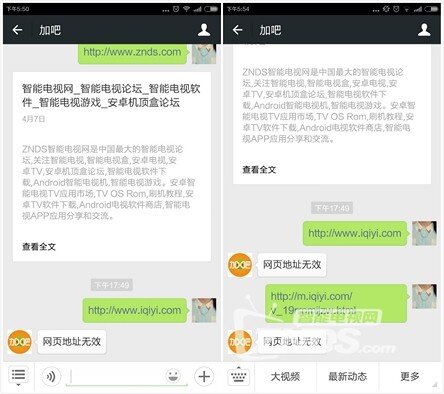Viewport: 444px width, 394px height.
Task: Tap alarm clock icon in left status bar
Action: (176, 9)
